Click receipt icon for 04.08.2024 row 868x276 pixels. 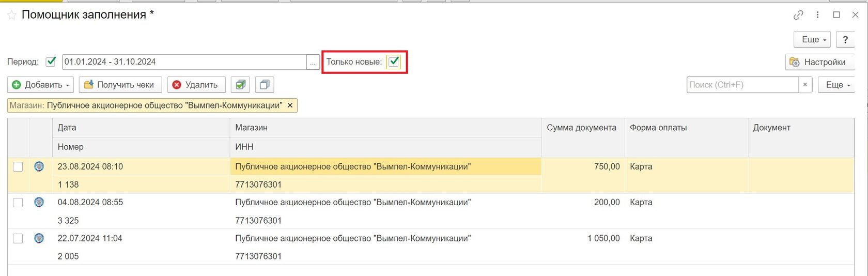39,202
